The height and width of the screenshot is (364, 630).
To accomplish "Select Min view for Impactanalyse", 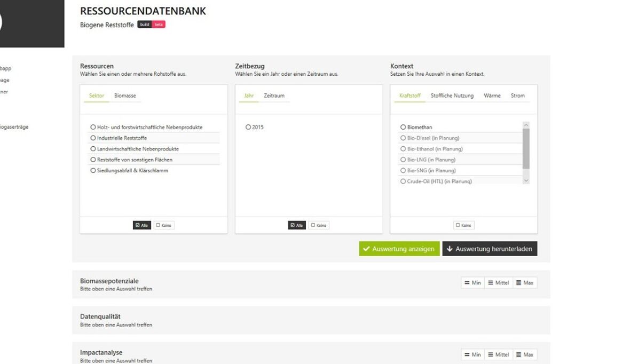I will pyautogui.click(x=472, y=354).
